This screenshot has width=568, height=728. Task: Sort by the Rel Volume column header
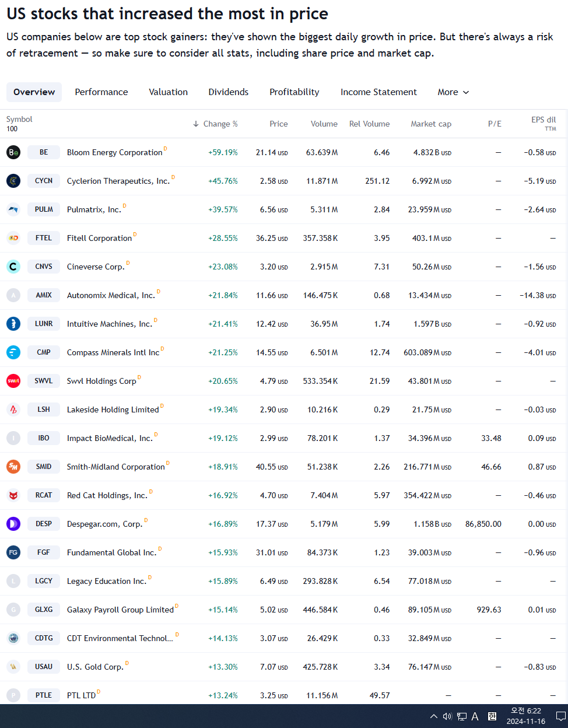(x=369, y=124)
